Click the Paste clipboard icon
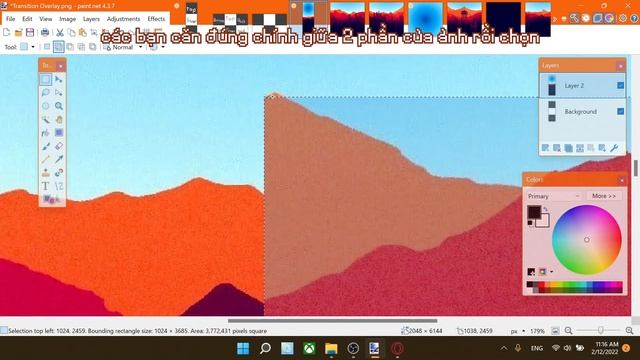This screenshot has height=360, width=640. [x=83, y=32]
